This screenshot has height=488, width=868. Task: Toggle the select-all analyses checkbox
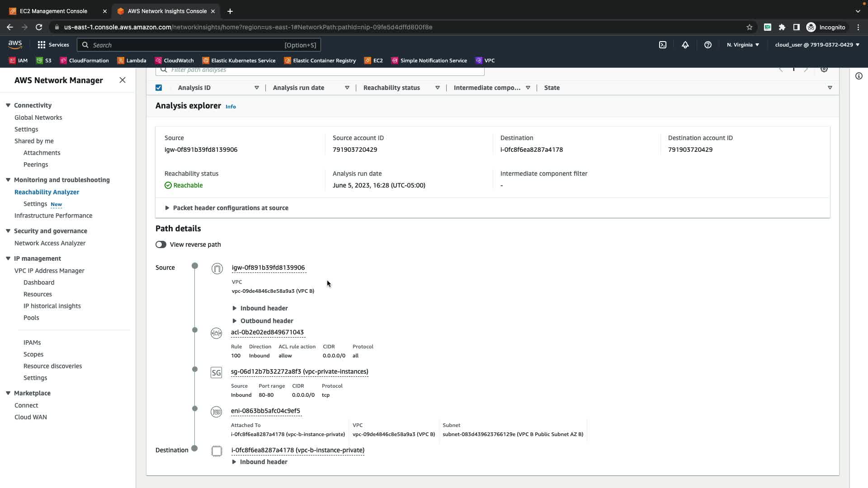[x=159, y=88]
